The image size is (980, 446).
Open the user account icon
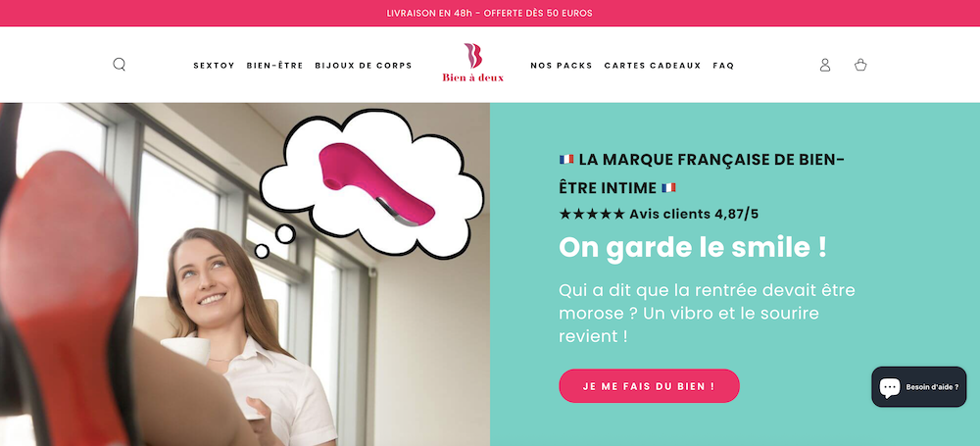click(825, 65)
